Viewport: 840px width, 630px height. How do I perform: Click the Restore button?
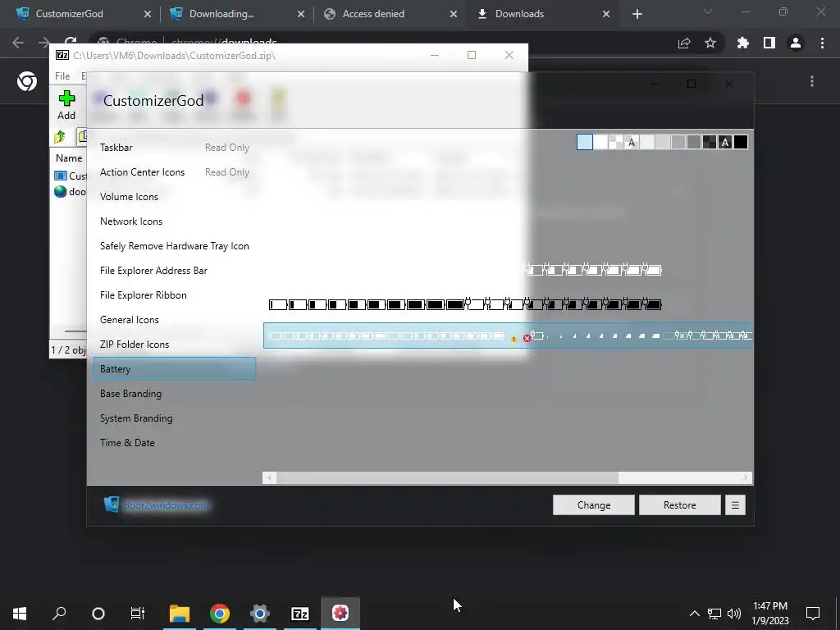pos(680,505)
